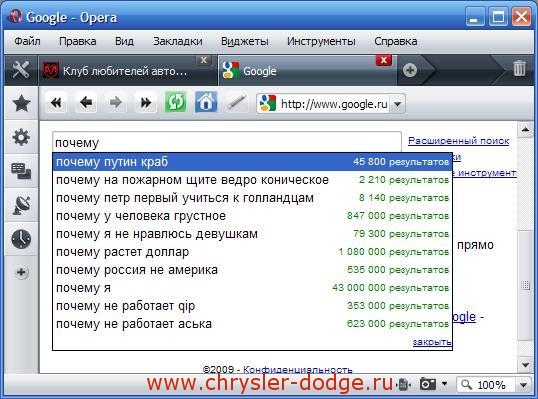Add a new tab with plus button
The image size is (538, 399).
click(410, 70)
